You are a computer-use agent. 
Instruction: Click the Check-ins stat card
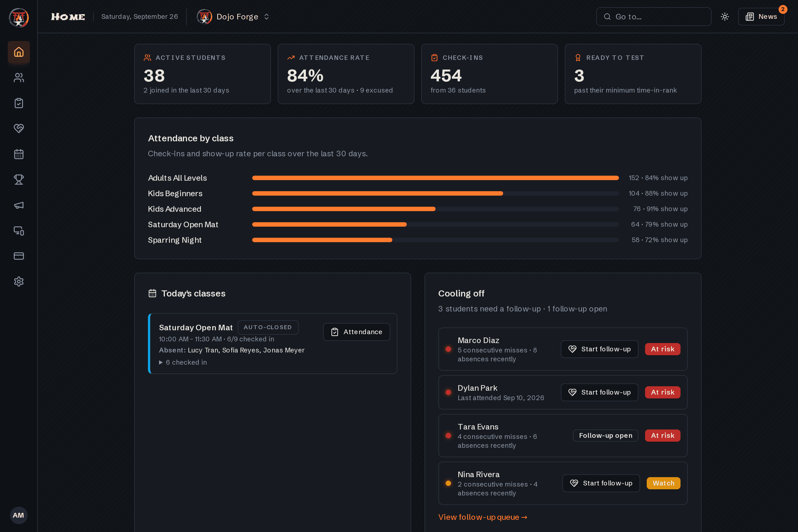[x=489, y=74]
